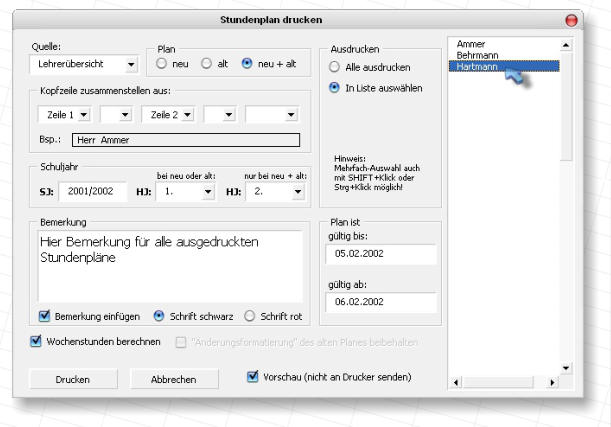Close the Stundenplan drucken dialog

pyautogui.click(x=571, y=20)
